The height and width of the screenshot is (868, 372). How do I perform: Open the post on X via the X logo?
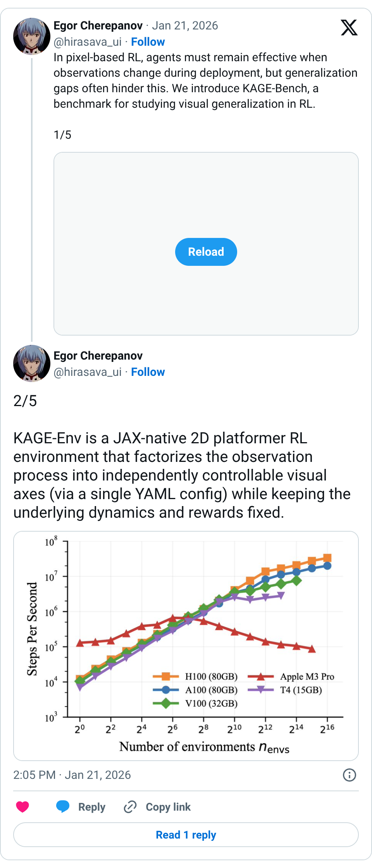coord(349,29)
